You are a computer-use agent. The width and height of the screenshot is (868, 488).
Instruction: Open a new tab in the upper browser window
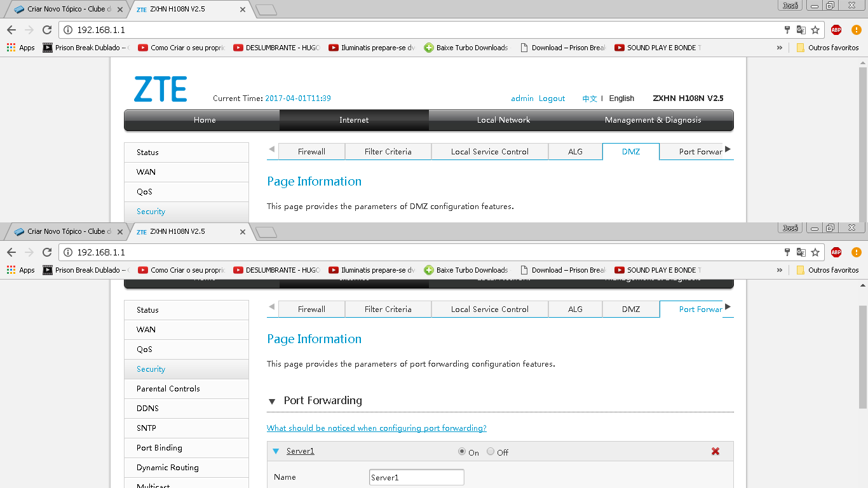pyautogui.click(x=266, y=10)
